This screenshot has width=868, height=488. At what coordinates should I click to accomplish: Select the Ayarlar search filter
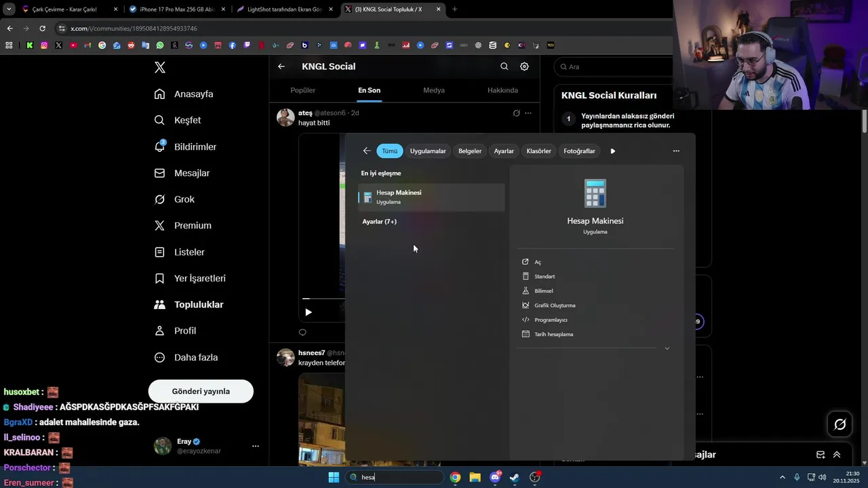[504, 151]
